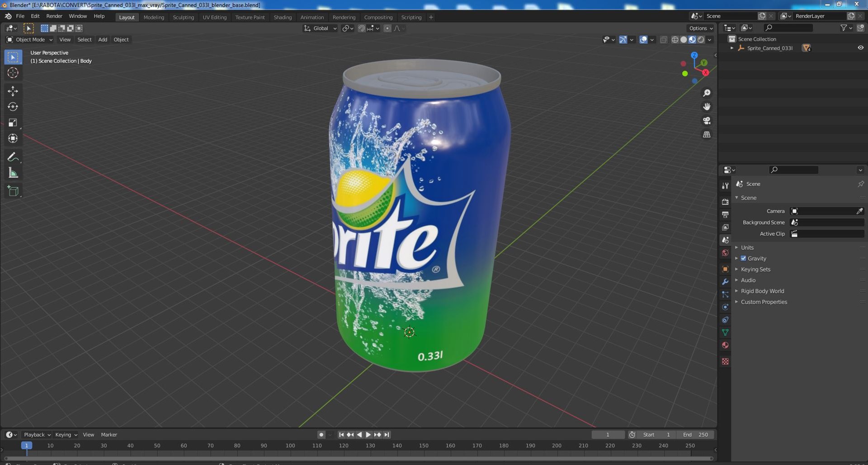Image resolution: width=868 pixels, height=465 pixels.
Task: Click Marker in the timeline header
Action: click(x=109, y=435)
